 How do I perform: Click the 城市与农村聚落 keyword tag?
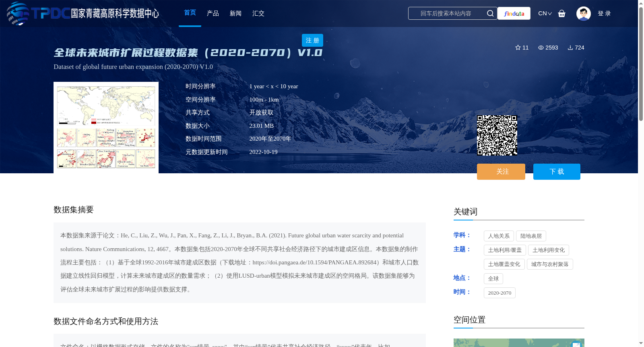[x=550, y=264]
